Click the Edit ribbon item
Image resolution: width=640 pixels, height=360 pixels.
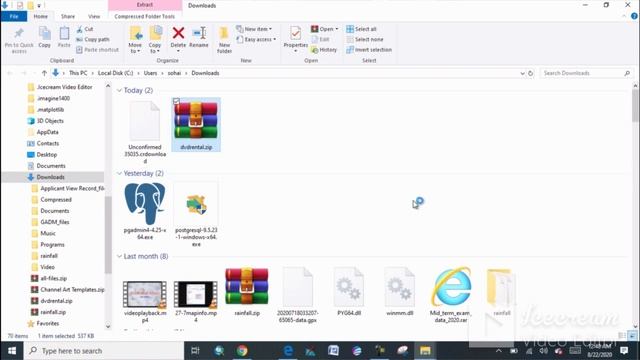[x=321, y=40]
